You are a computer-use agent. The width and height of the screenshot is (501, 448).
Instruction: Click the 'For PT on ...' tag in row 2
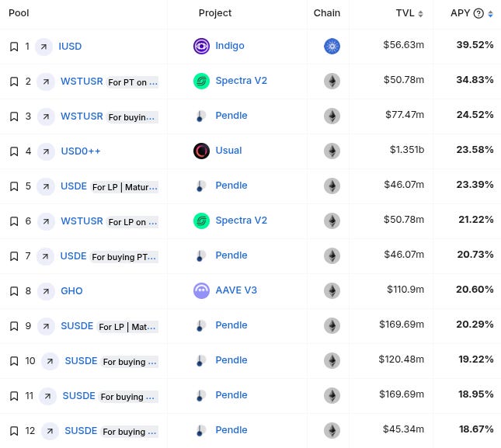[133, 82]
